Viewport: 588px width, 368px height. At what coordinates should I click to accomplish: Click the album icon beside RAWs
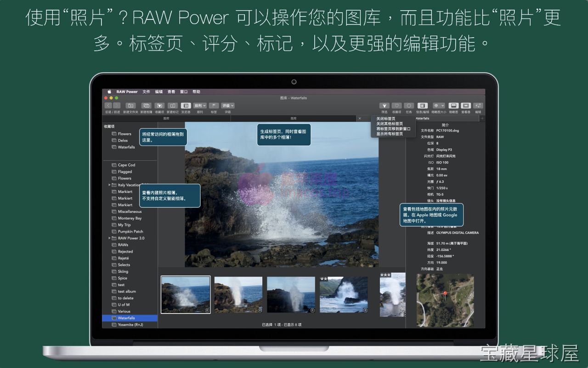(x=114, y=245)
